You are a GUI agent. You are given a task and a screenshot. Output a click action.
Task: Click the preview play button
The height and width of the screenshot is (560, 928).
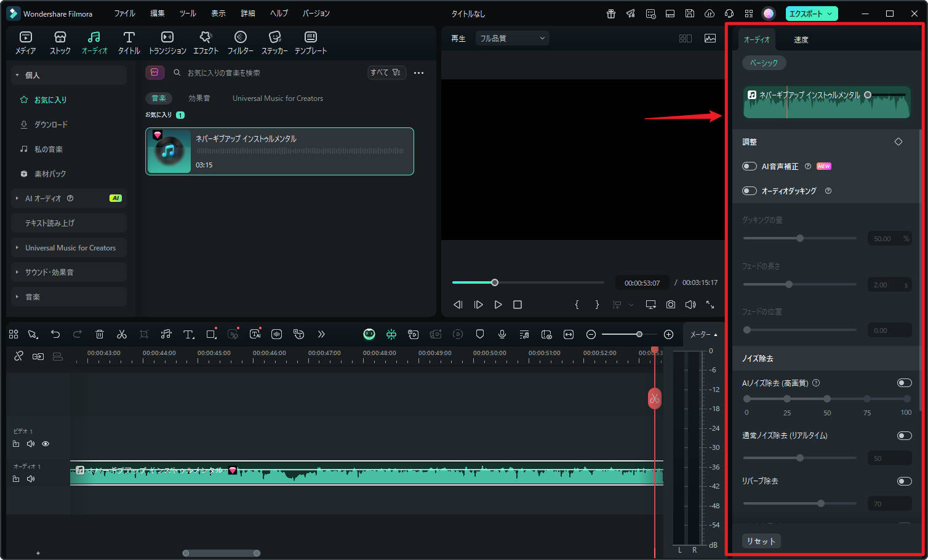(498, 305)
